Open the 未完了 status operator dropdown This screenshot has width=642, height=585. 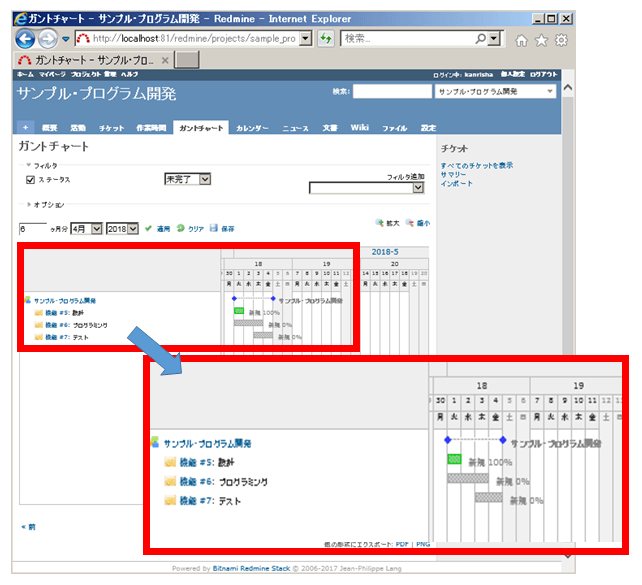(x=188, y=179)
